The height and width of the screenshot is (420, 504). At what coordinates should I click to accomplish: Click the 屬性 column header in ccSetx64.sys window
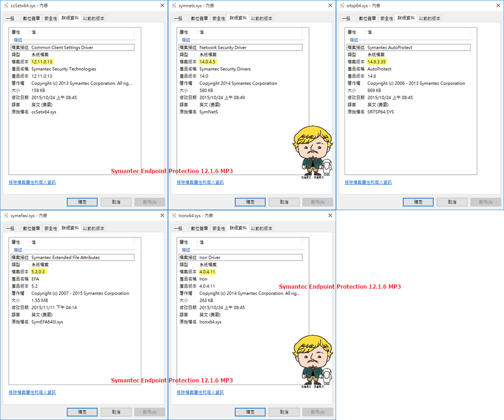click(x=19, y=32)
